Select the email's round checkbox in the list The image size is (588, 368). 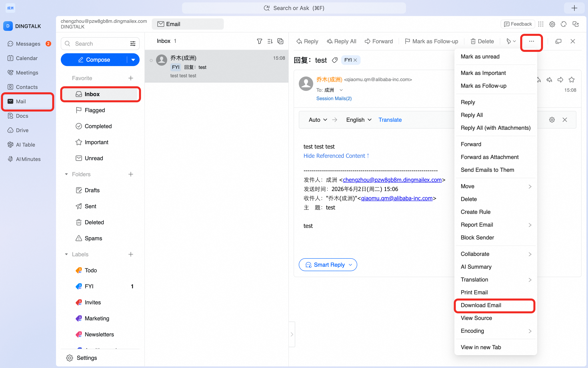151,60
